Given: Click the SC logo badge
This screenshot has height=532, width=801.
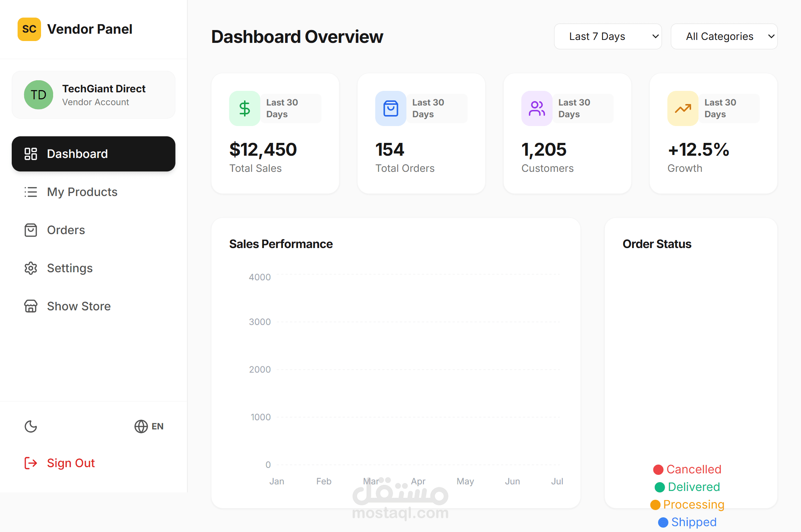Looking at the screenshot, I should 29,29.
